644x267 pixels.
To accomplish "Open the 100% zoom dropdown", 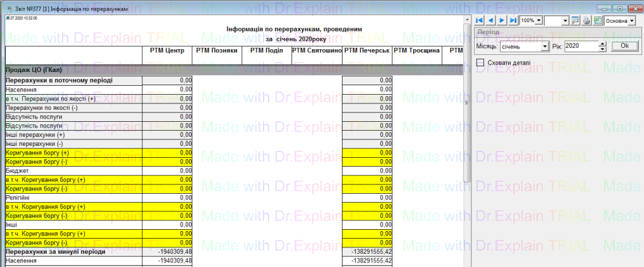I will click(538, 21).
